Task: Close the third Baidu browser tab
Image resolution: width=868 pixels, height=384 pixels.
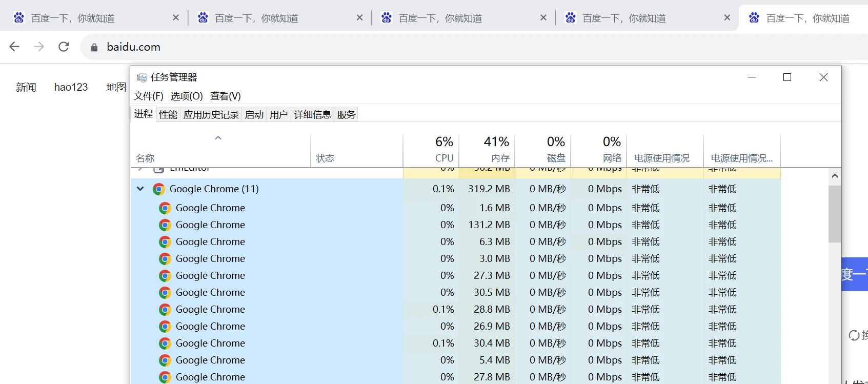Action: (543, 18)
